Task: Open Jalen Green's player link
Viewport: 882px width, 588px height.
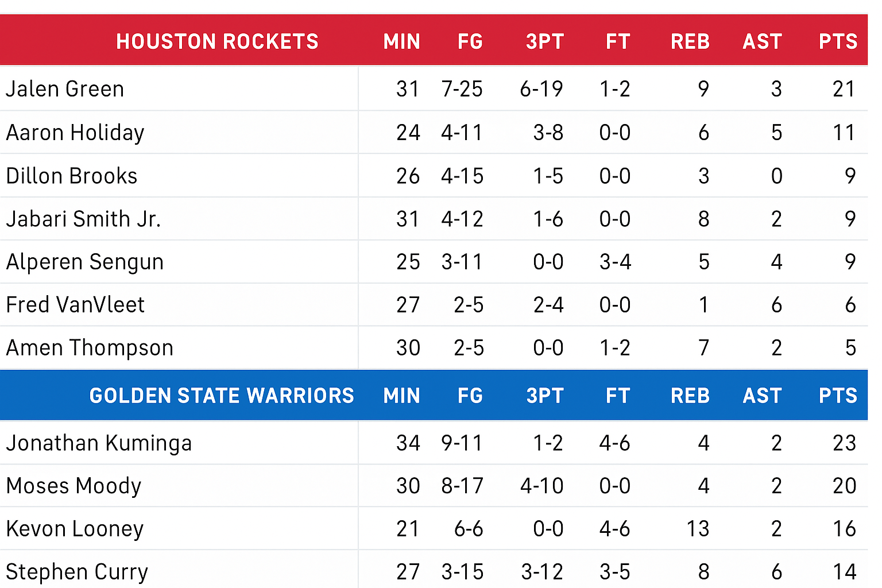Action: click(x=65, y=89)
